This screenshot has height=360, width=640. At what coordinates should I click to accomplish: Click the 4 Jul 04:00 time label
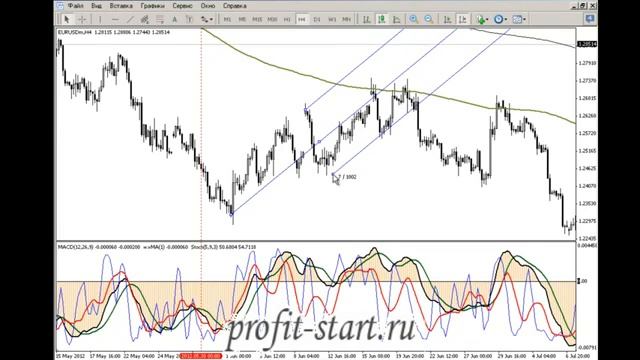click(545, 356)
